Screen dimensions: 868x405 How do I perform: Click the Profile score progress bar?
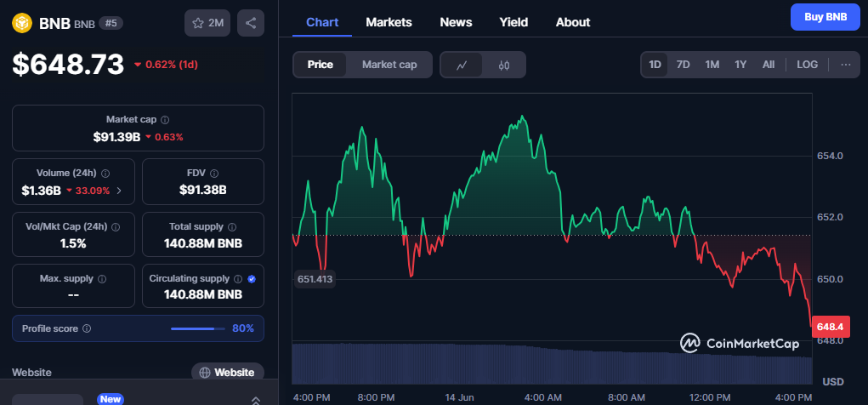point(197,328)
